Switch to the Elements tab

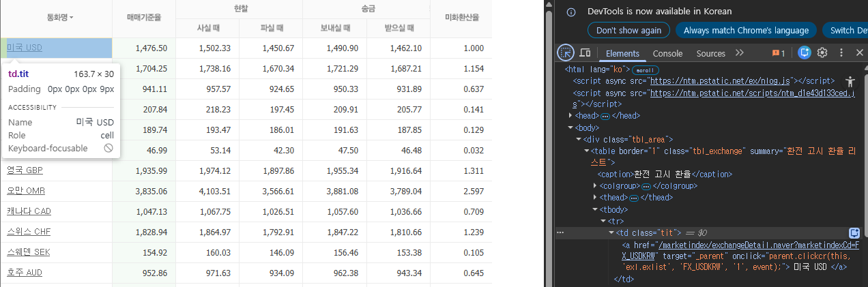coord(622,53)
